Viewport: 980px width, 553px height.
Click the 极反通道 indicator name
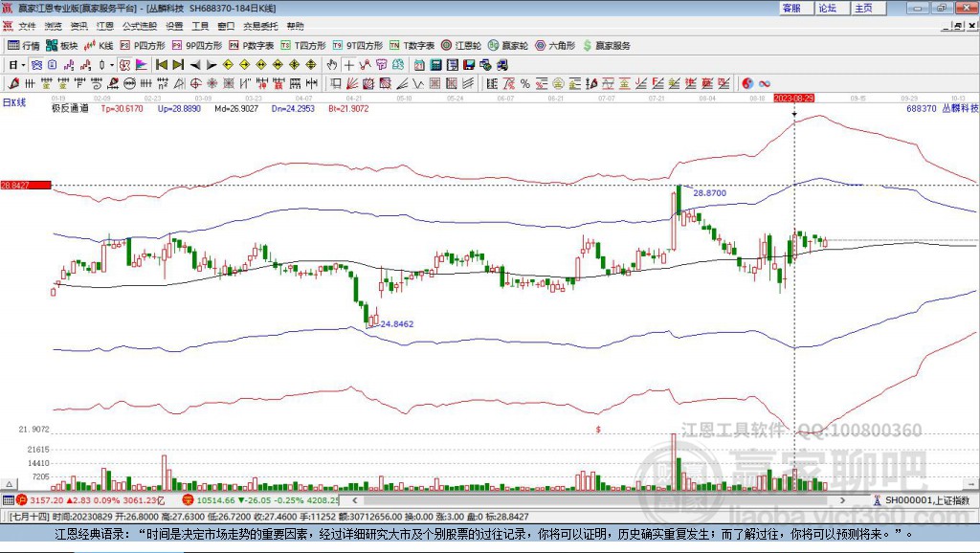pyautogui.click(x=70, y=108)
